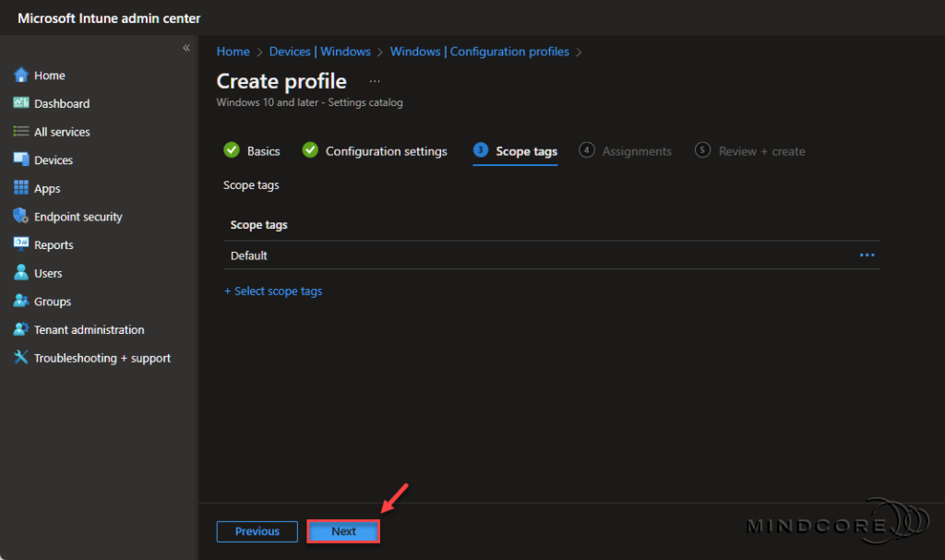This screenshot has height=560, width=945.
Task: Open the Users section
Action: click(x=48, y=272)
